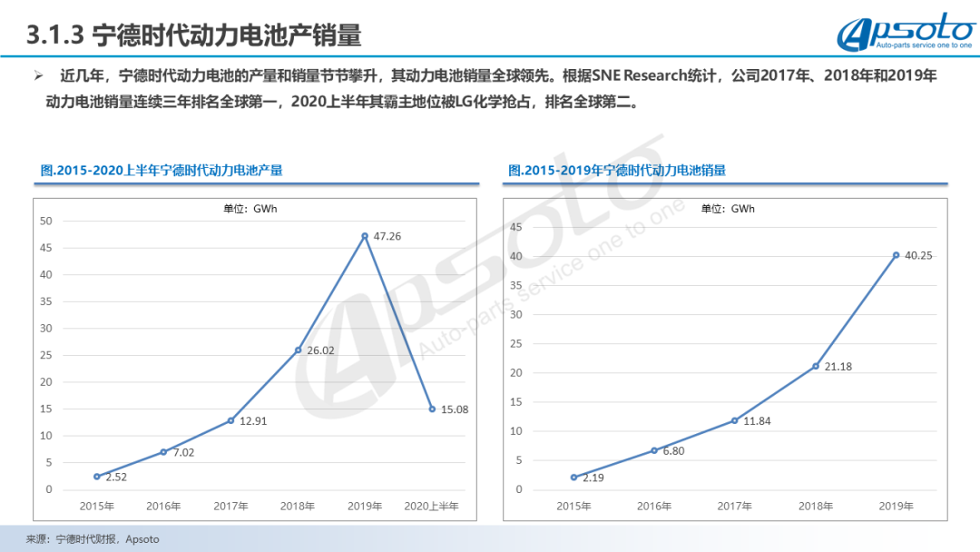Click the 2.52 data point for 2015年
This screenshot has width=980, height=552.
[96, 476]
